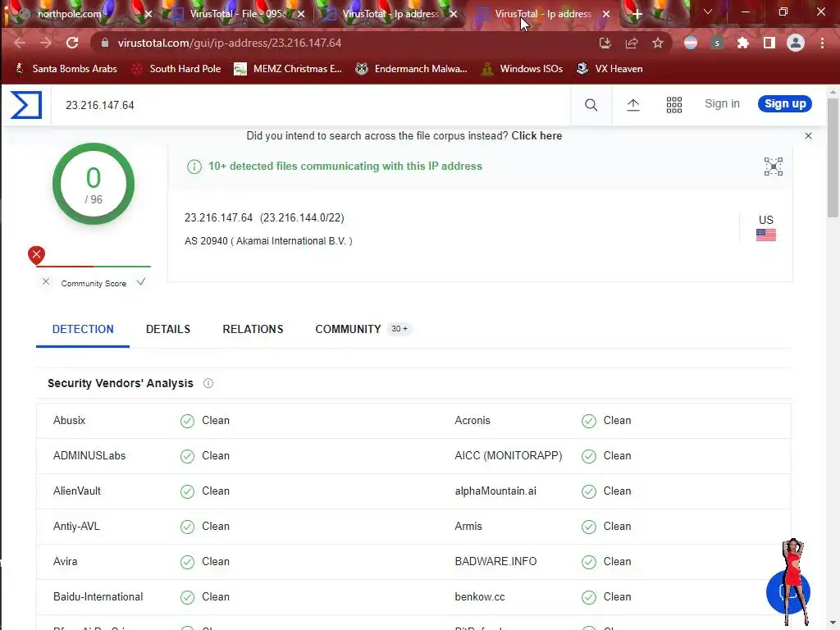Click the 'AlienVault' vendor name
This screenshot has height=630, width=840.
coord(77,491)
